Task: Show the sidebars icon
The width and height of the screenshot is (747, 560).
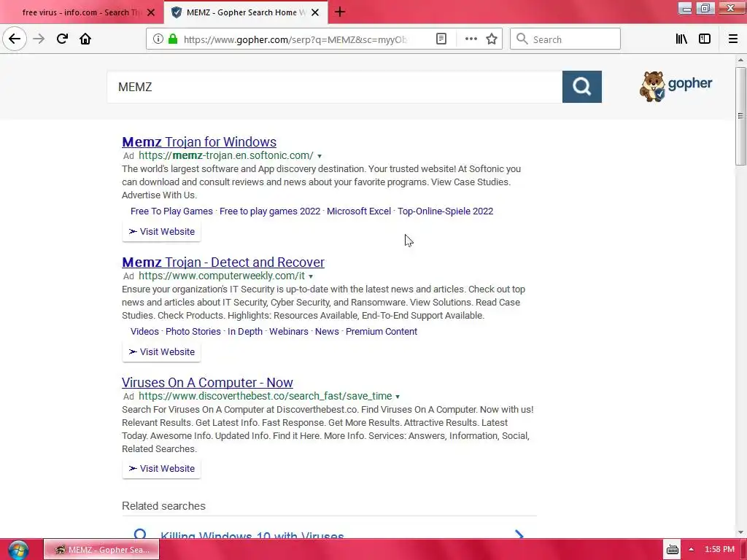Action: click(705, 39)
